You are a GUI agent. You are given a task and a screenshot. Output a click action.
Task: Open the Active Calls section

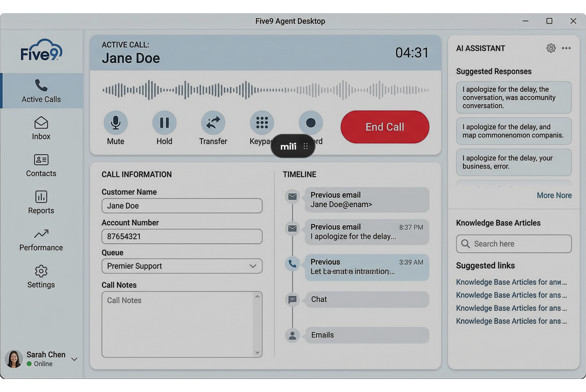(41, 91)
